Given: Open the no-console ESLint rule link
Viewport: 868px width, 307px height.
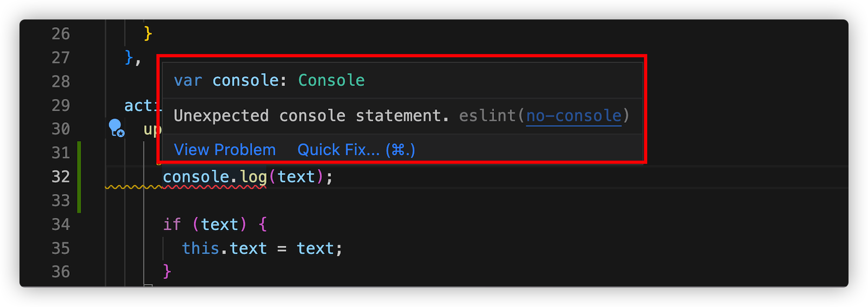Looking at the screenshot, I should tap(574, 116).
